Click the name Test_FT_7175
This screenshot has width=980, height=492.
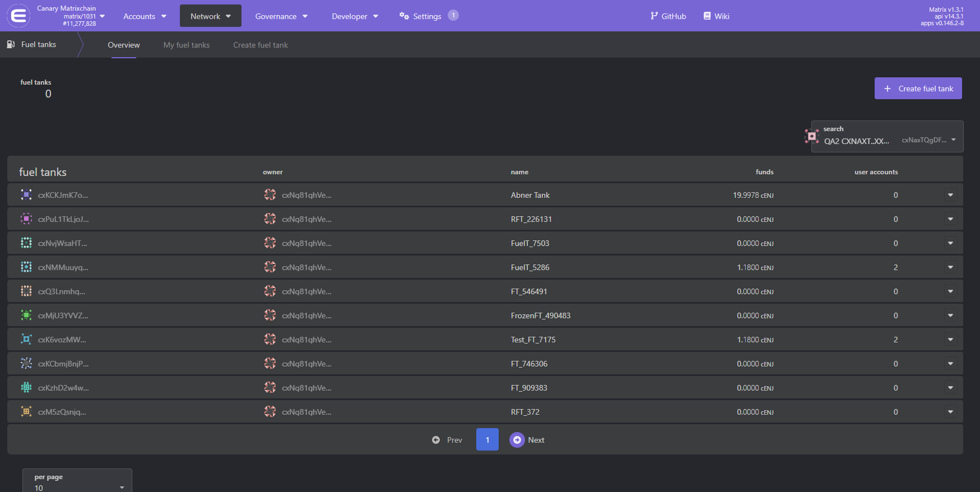[x=533, y=340]
